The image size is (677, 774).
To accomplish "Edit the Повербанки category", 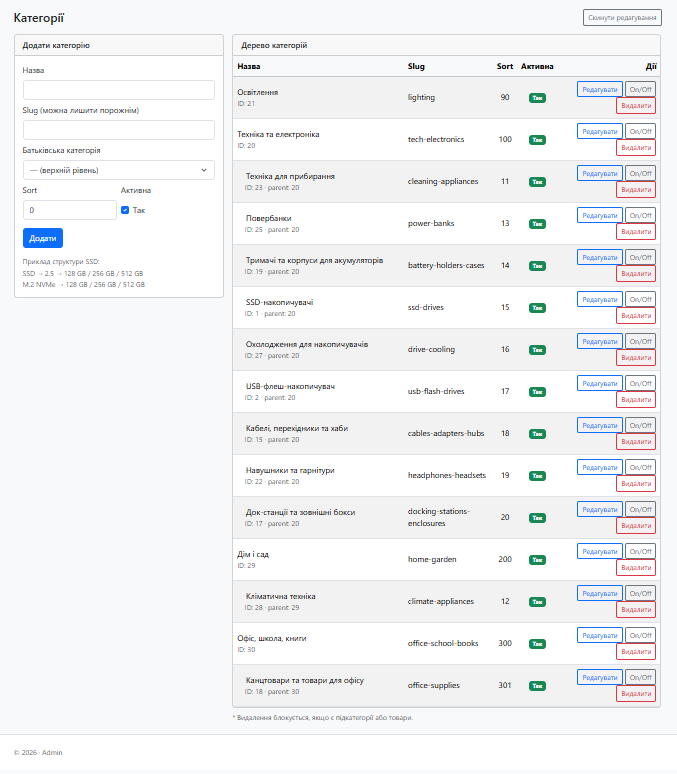I will pyautogui.click(x=599, y=215).
